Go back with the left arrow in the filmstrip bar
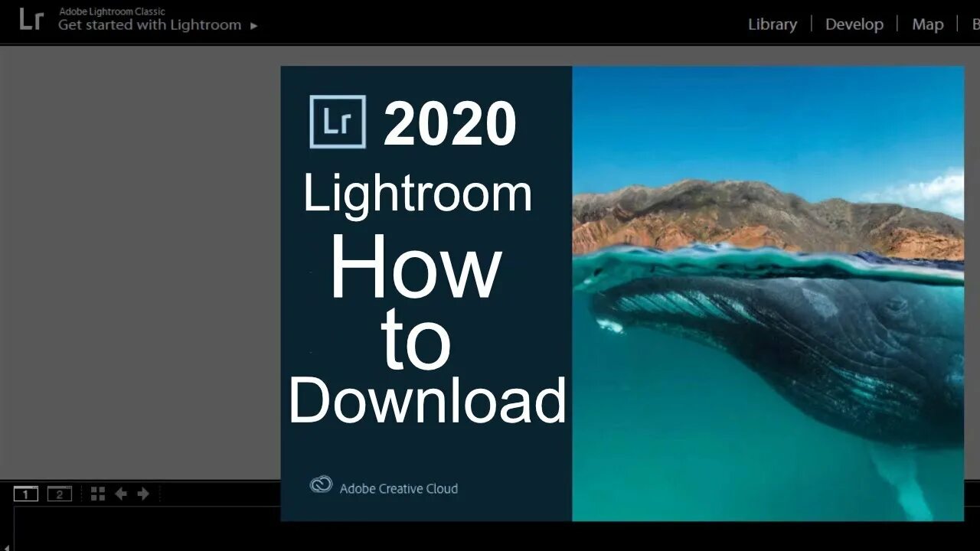980x551 pixels. click(x=121, y=494)
